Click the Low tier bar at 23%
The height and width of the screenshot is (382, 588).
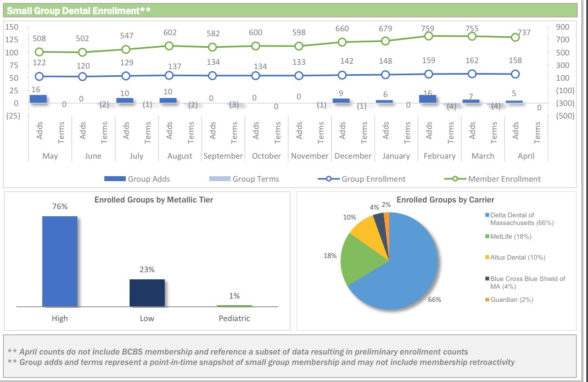coord(147,292)
